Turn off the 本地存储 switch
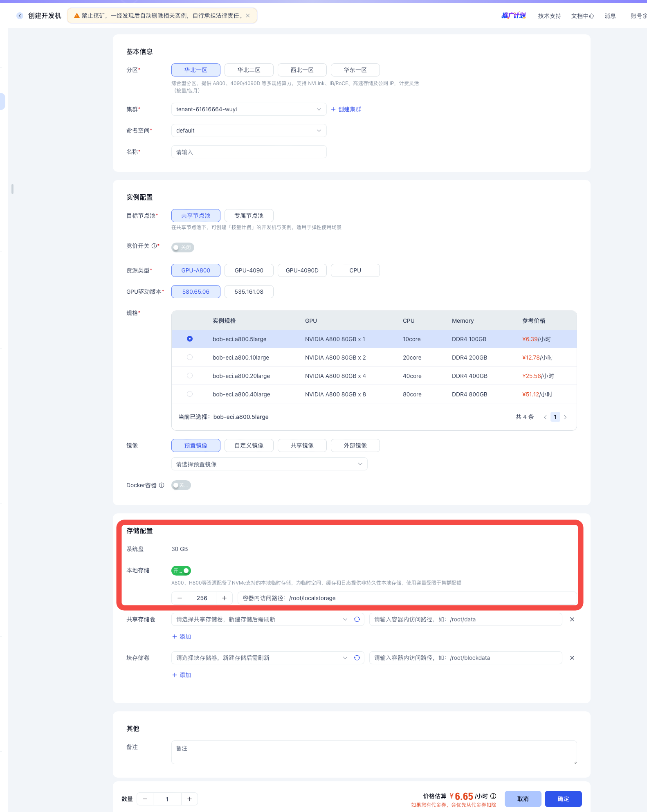The width and height of the screenshot is (647, 812). tap(181, 570)
